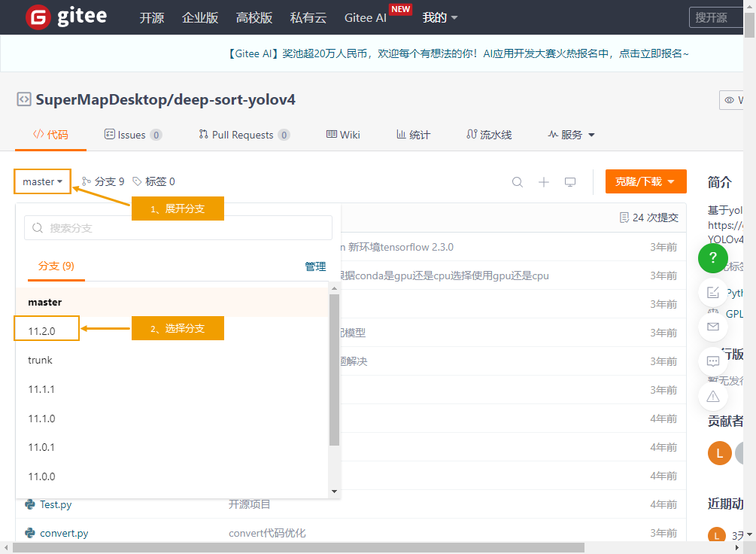
Task: Click the green help question-mark button
Action: [712, 258]
